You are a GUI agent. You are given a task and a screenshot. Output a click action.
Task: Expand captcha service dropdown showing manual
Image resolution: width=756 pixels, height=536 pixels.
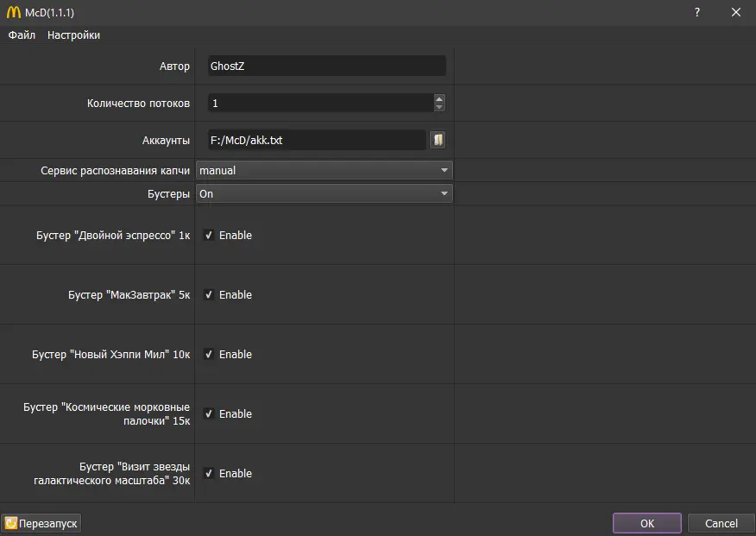324,170
